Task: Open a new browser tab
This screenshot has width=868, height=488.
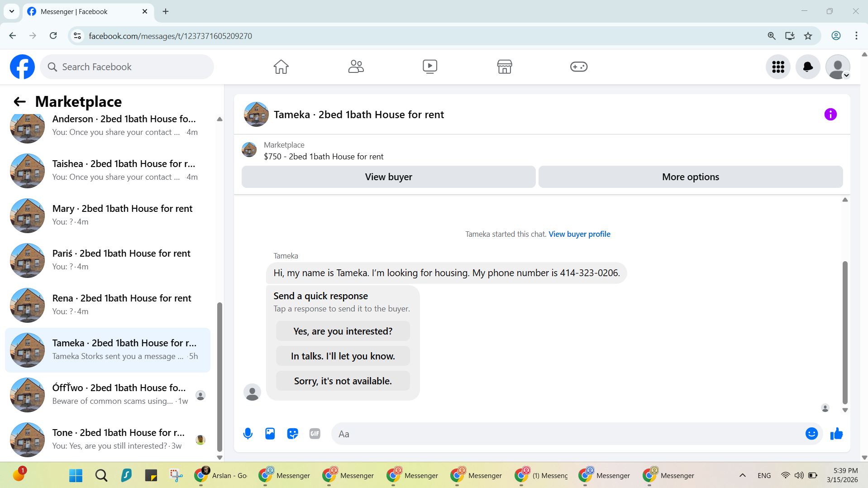Action: (166, 11)
